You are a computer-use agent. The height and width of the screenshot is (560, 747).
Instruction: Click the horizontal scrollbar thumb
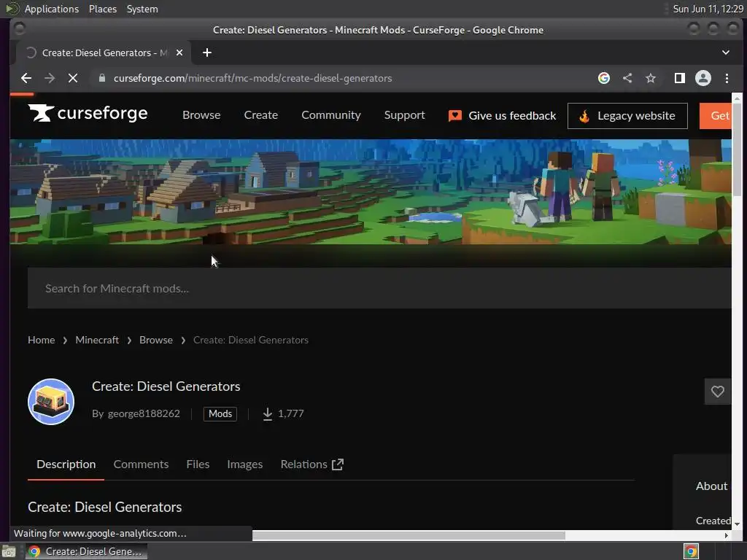[x=409, y=535]
